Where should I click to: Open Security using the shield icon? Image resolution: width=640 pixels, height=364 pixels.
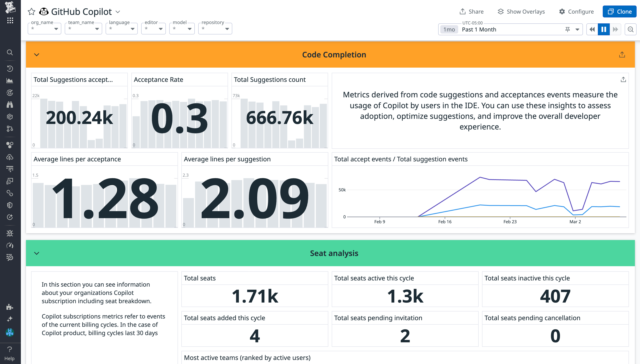10,205
